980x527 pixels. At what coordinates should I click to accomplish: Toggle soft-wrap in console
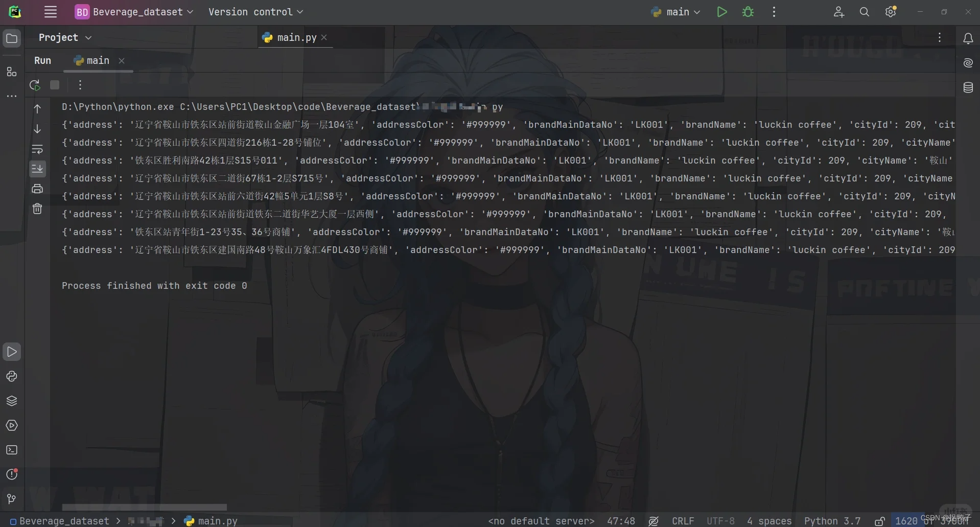(x=37, y=149)
